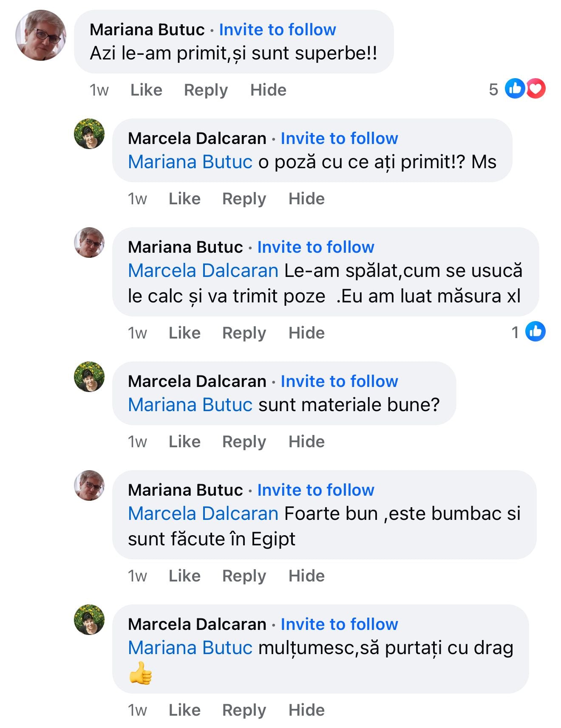
Task: Hide the "o poză cu ce ați primit" reply
Action: click(x=306, y=199)
